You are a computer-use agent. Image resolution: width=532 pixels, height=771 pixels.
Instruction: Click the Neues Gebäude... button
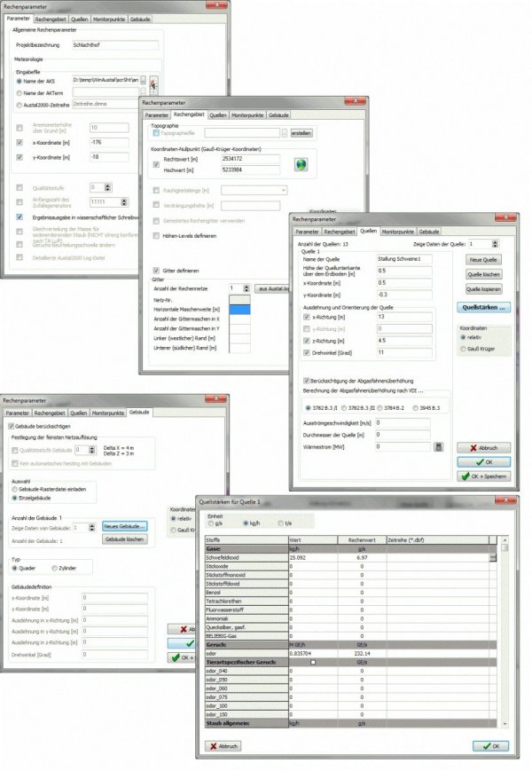pos(125,526)
